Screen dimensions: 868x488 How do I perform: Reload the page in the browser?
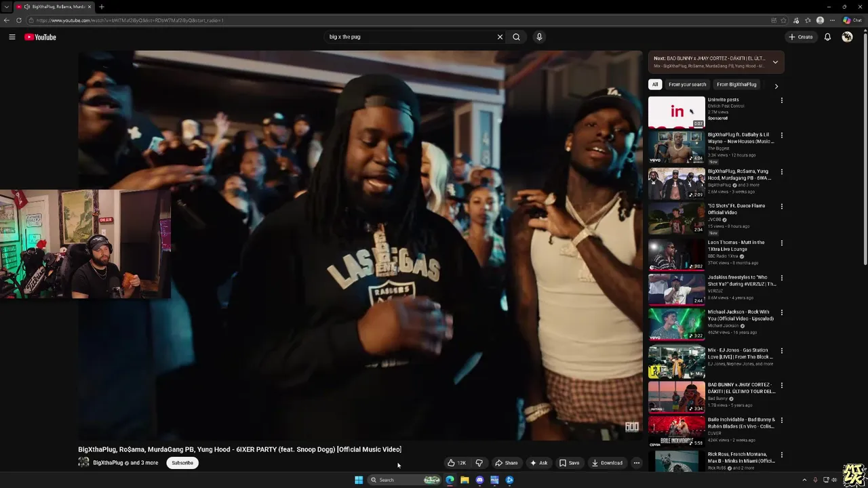point(18,20)
